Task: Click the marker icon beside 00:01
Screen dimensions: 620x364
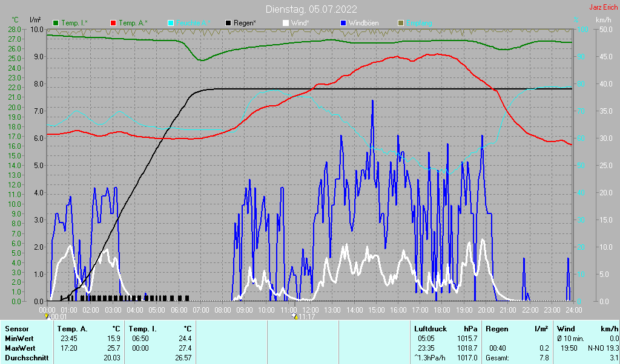Action: click(47, 316)
